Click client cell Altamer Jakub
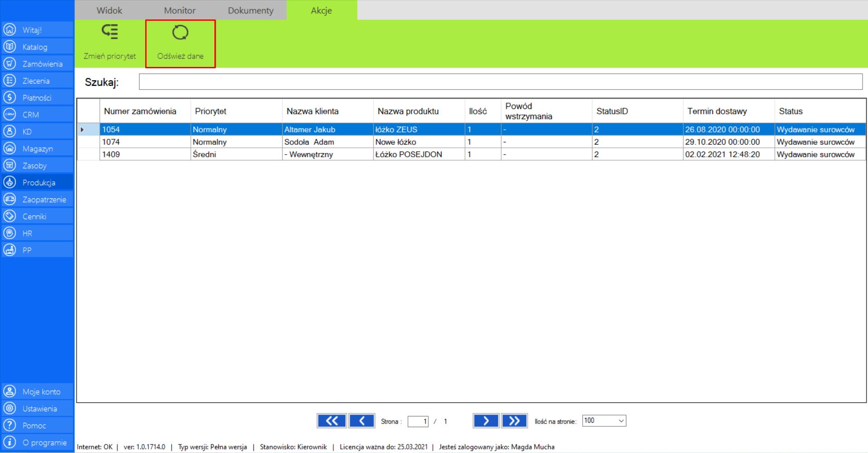Screen dimensions: 868x453 tap(328, 129)
